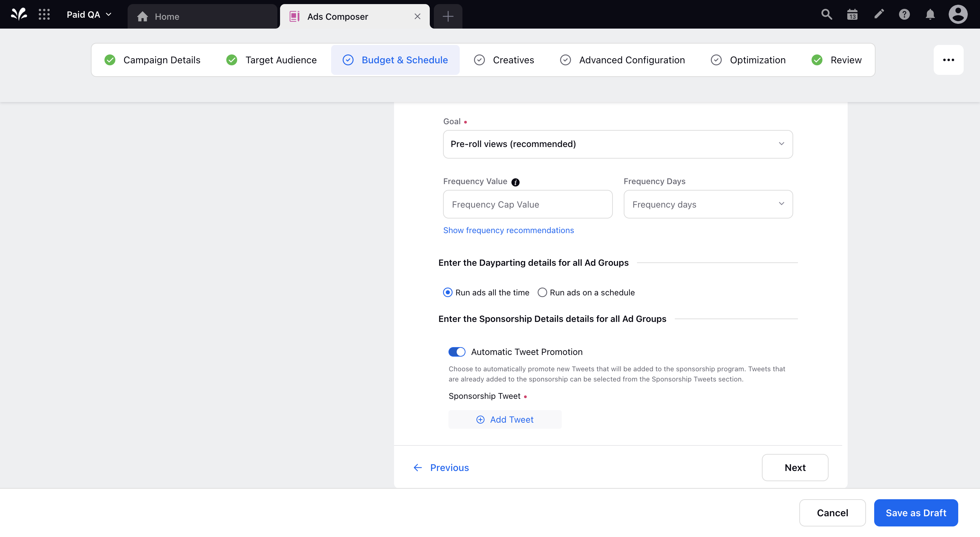
Task: Open a new tab with plus icon
Action: pos(448,16)
